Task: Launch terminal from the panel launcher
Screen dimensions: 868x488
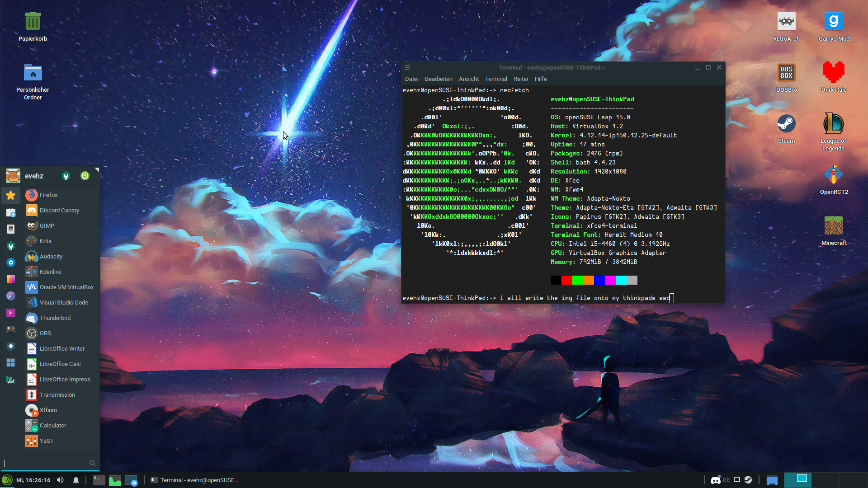Action: tap(99, 480)
